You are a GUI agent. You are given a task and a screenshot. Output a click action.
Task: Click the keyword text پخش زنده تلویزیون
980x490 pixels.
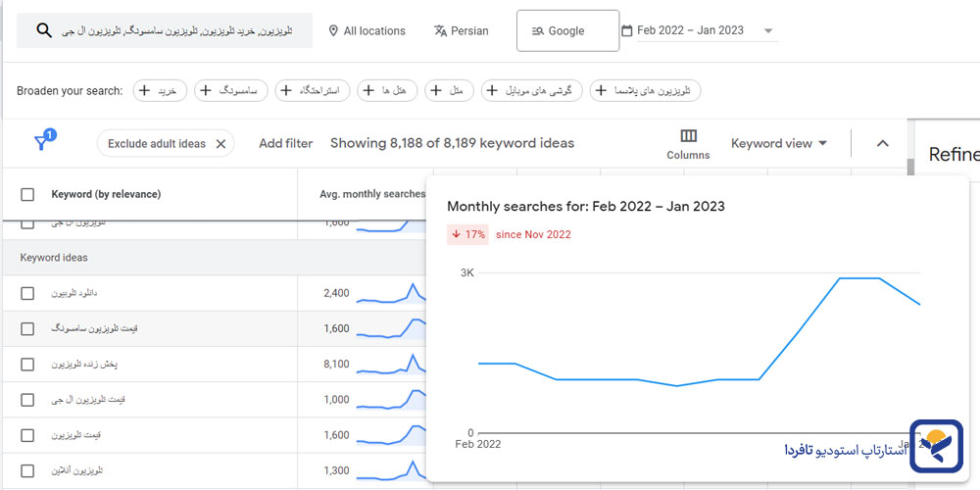pos(83,364)
